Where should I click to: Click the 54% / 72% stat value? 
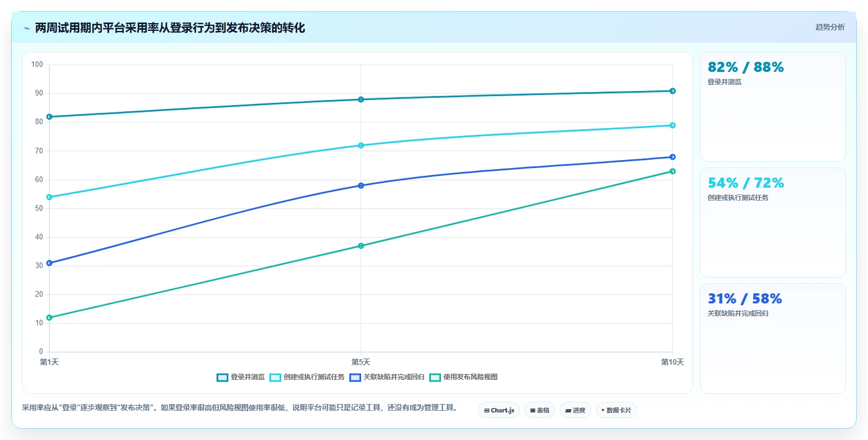point(745,183)
